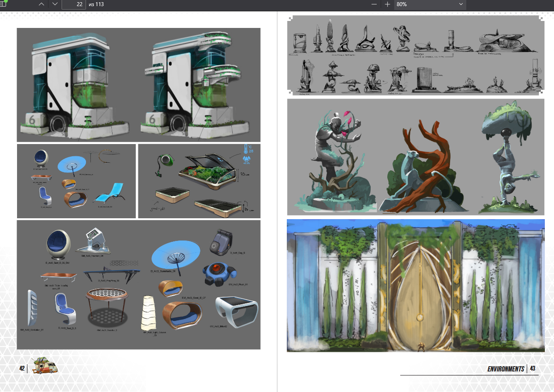Image resolution: width=554 pixels, height=392 pixels.
Task: Select the two number-6 building concepts image
Action: (x=138, y=85)
